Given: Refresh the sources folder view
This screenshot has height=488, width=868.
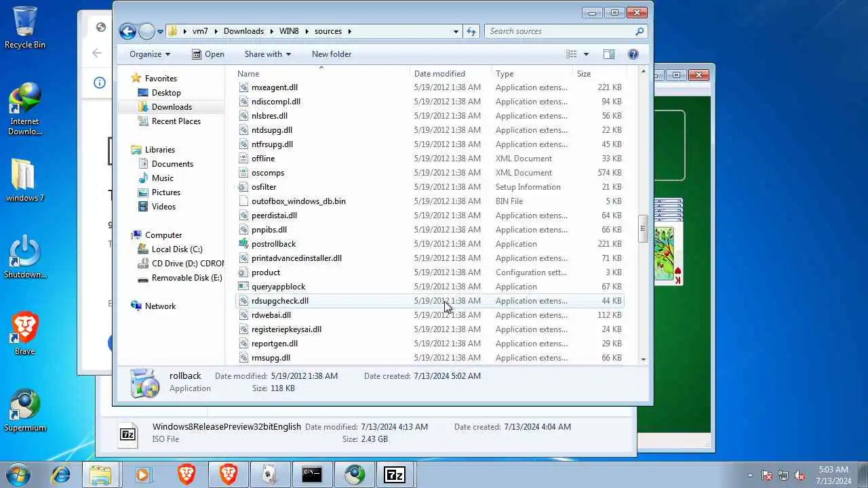Looking at the screenshot, I should 472,31.
